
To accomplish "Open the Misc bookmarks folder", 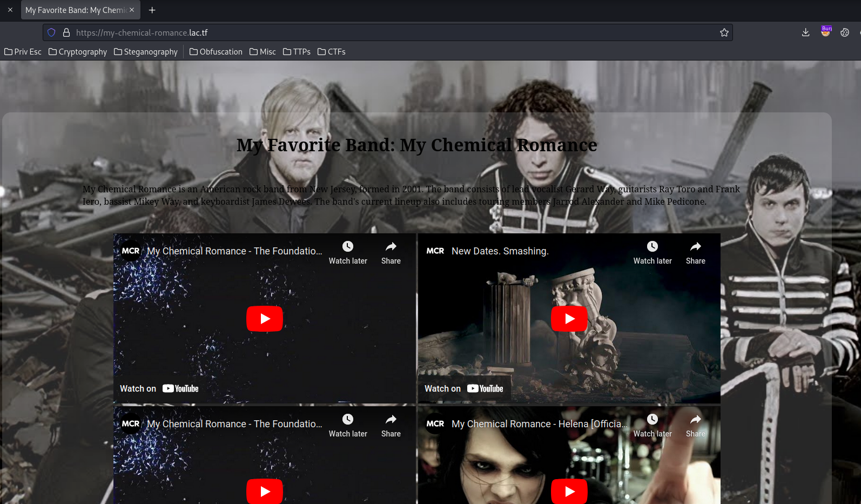I will pos(263,52).
